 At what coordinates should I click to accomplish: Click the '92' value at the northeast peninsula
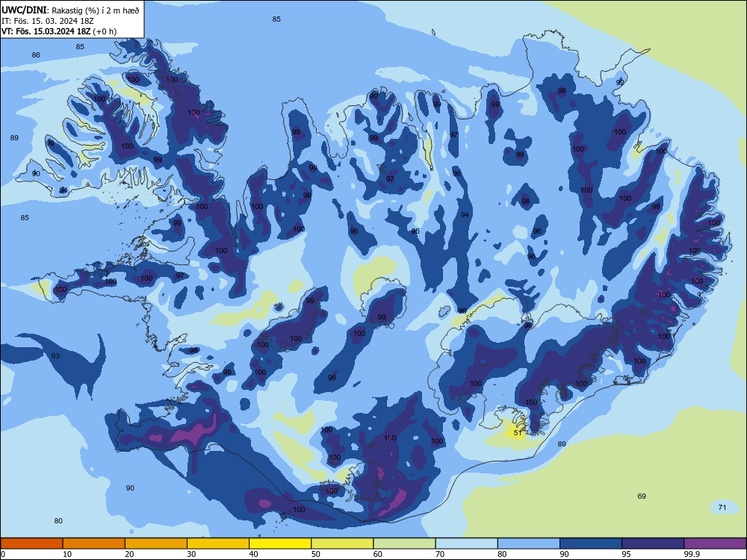[x=620, y=82]
